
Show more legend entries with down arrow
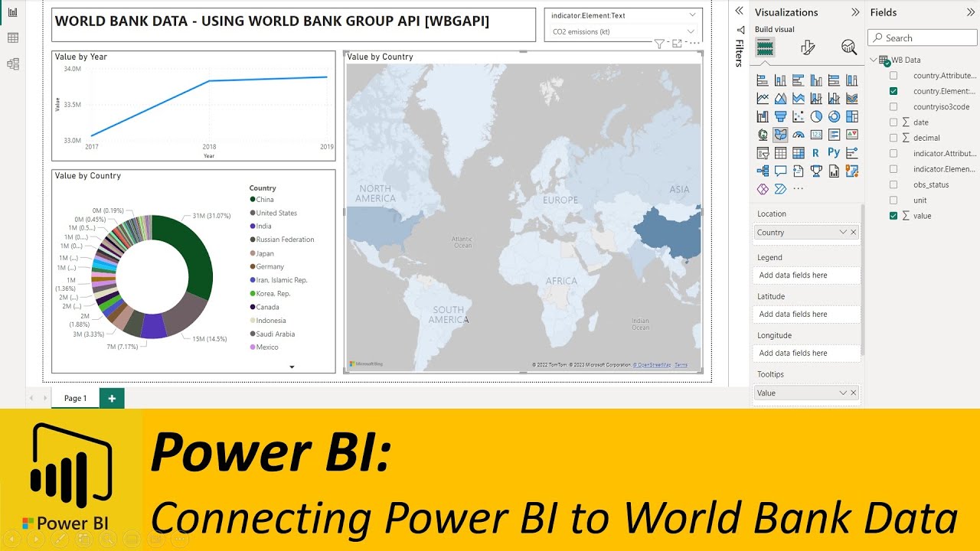(x=292, y=367)
